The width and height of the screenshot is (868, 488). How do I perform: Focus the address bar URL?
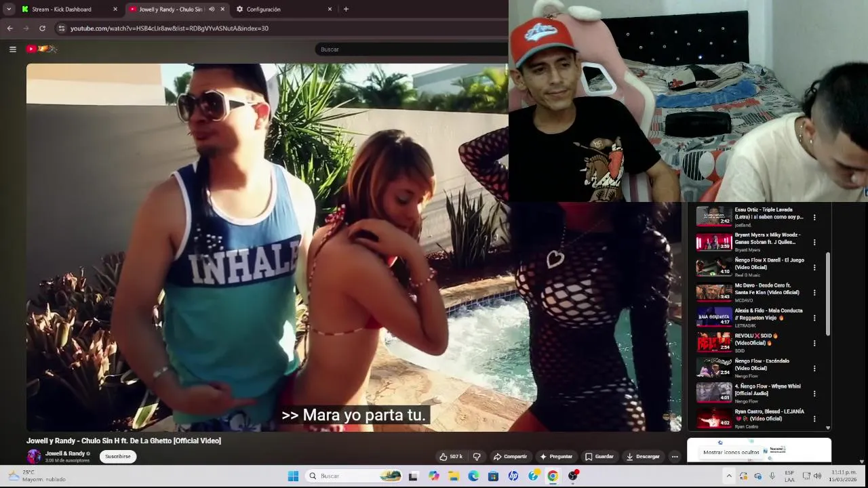point(170,28)
